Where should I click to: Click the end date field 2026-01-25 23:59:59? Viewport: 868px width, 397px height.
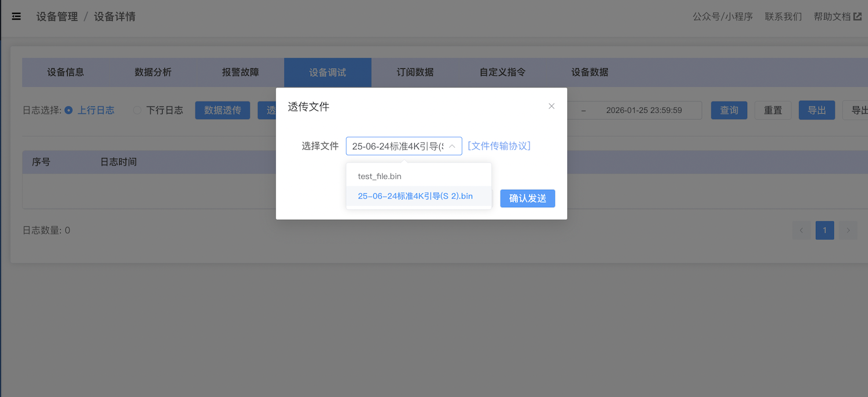[x=643, y=110]
